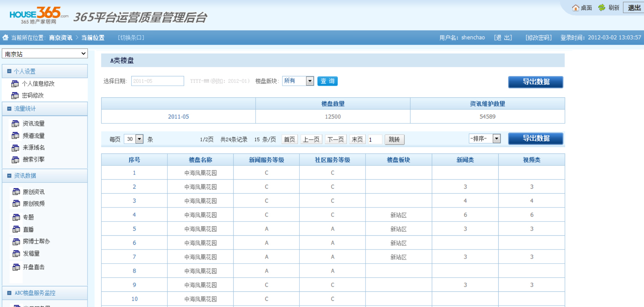The image size is (644, 307).
Task: Open 资讯流量 in the sidebar
Action: [x=34, y=124]
